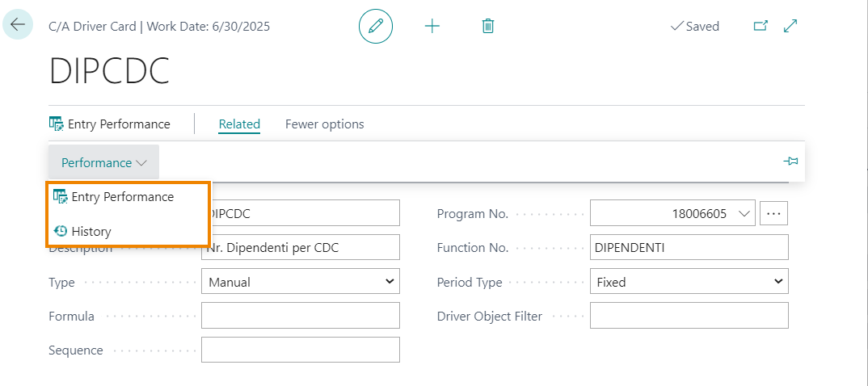The width and height of the screenshot is (868, 386).
Task: Switch to the Related tab
Action: 239,124
